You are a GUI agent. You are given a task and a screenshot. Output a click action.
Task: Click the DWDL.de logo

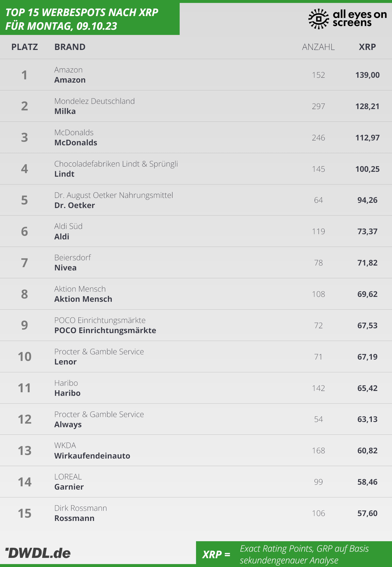(38, 553)
